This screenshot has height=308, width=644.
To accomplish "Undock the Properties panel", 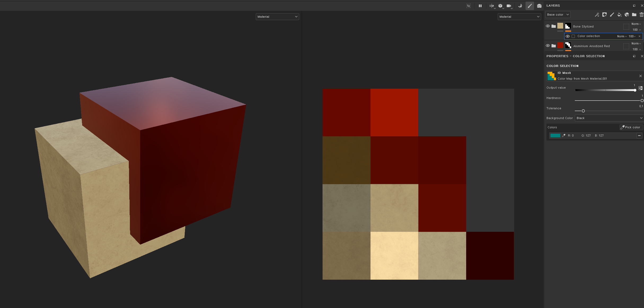I will [634, 56].
